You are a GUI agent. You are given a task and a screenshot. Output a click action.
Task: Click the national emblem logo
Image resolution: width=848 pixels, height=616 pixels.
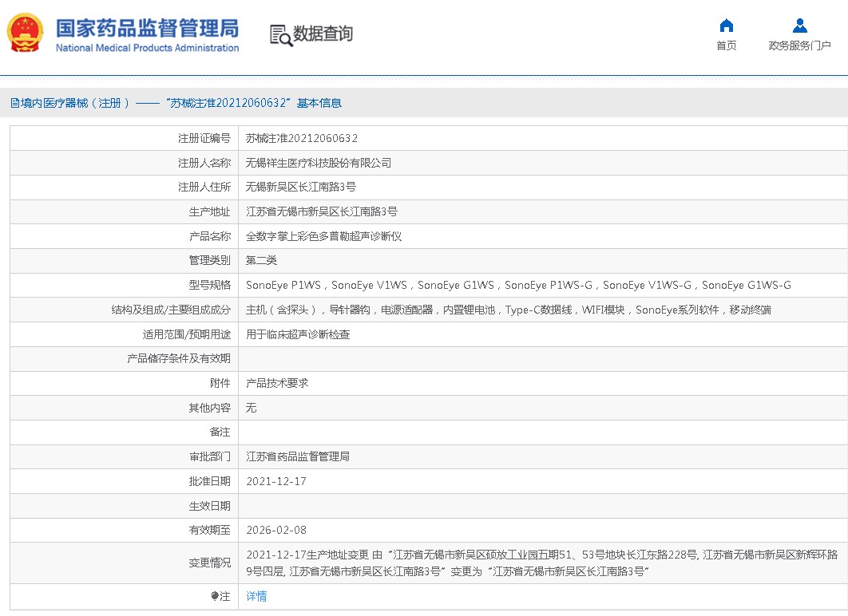(26, 34)
